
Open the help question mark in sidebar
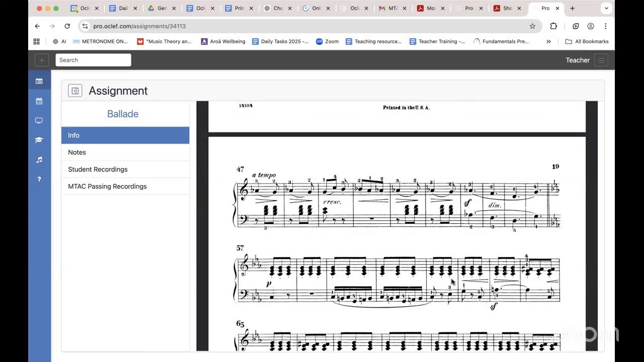pyautogui.click(x=39, y=179)
